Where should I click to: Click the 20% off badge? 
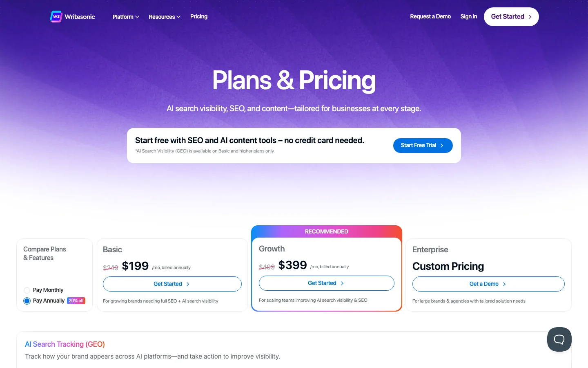(76, 301)
